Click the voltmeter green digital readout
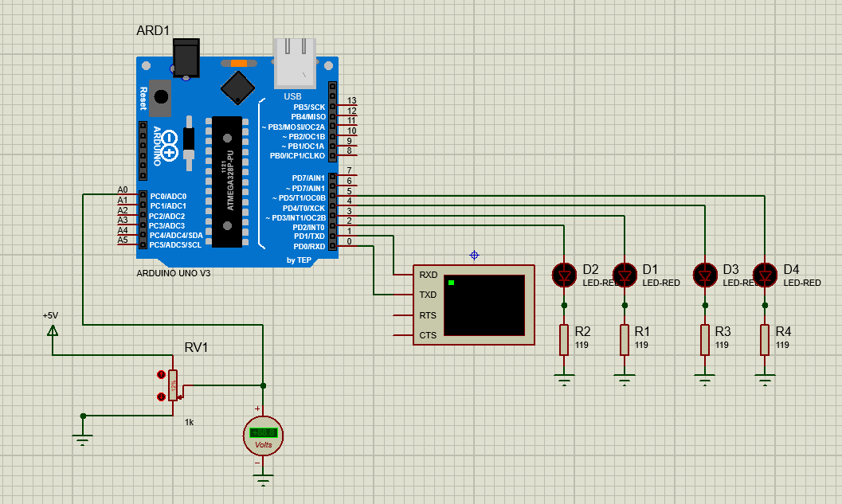842x504 pixels. pyautogui.click(x=263, y=432)
